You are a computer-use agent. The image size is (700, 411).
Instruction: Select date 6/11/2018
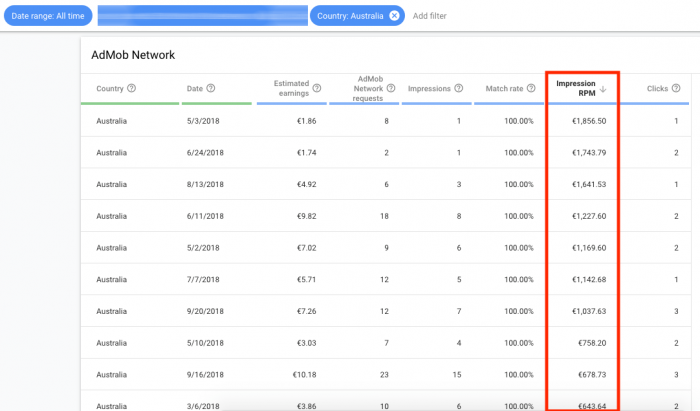coord(205,216)
